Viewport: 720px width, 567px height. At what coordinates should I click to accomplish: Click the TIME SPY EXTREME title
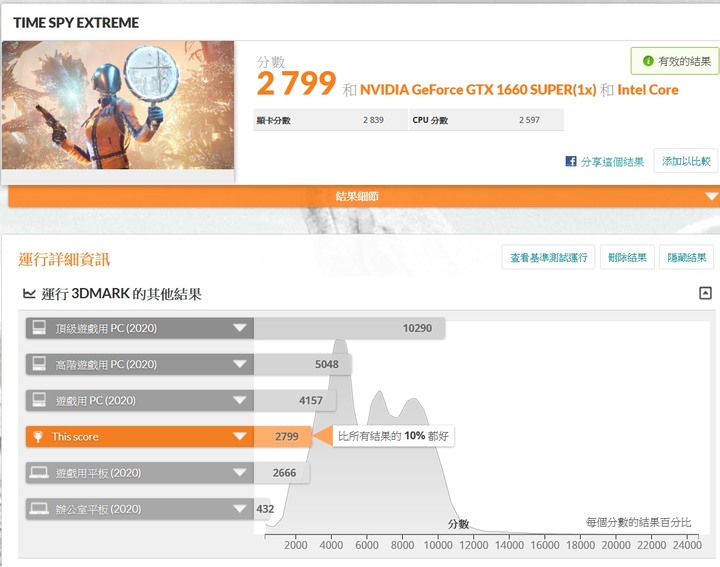(76, 22)
